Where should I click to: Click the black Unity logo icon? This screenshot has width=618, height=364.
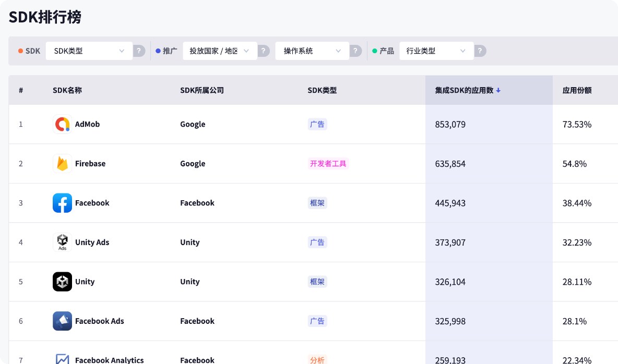[x=62, y=282]
